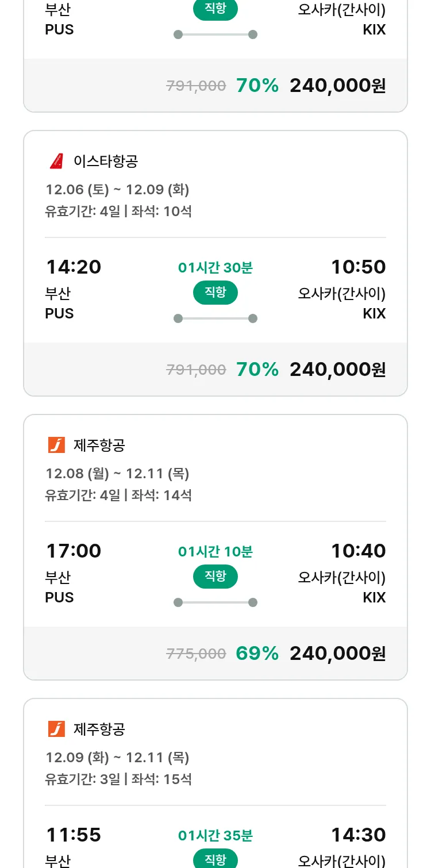431x868 pixels.
Task: Click the 11:55 departure time
Action: pyautogui.click(x=74, y=835)
